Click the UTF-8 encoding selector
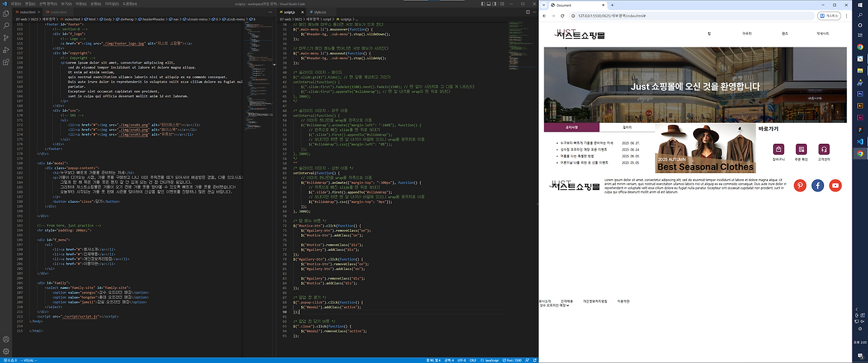868x363 pixels. coord(461,360)
